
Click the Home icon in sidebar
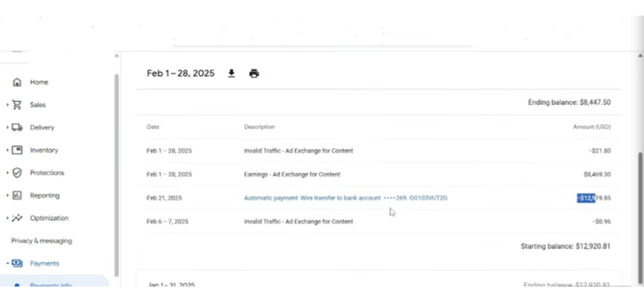tap(17, 82)
